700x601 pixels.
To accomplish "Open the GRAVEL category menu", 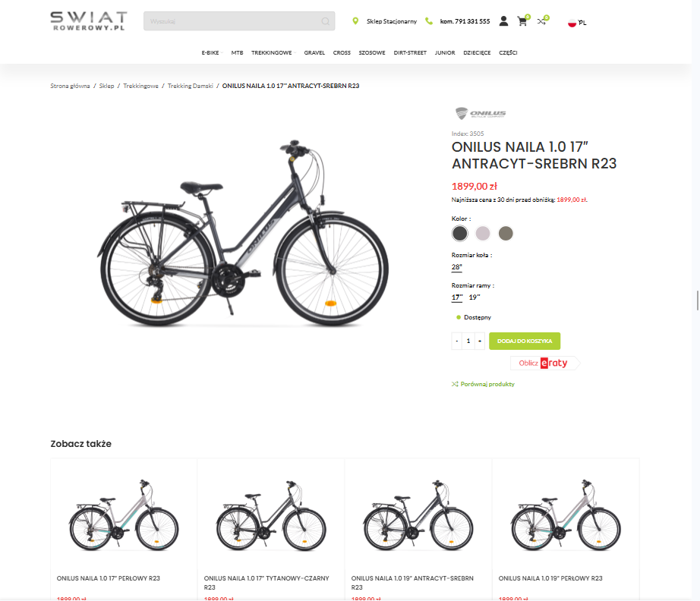I will 314,52.
